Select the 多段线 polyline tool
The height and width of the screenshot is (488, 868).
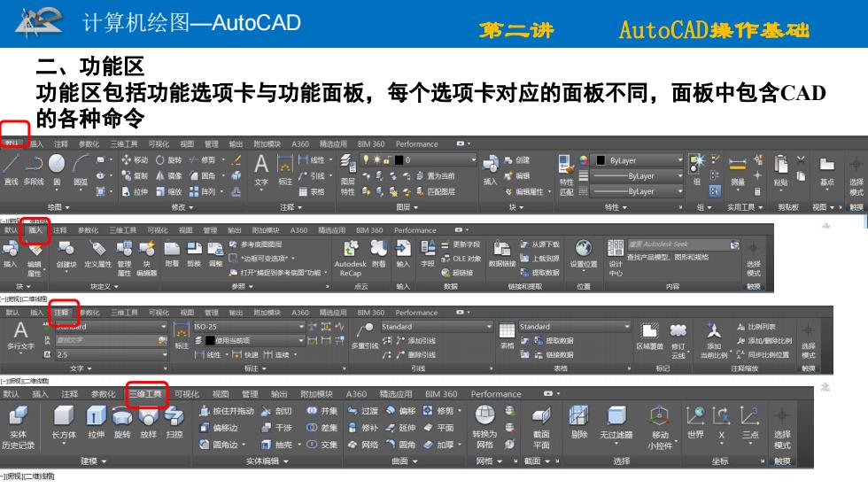34,169
